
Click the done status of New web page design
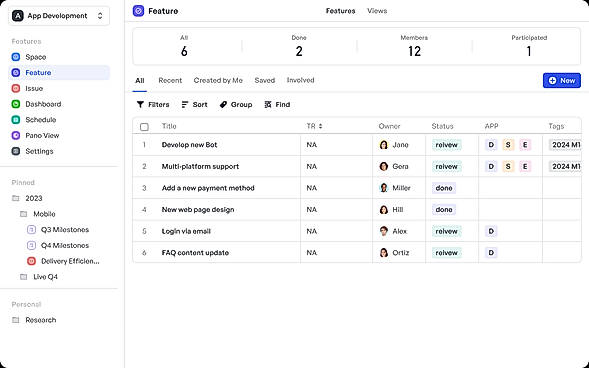click(x=444, y=210)
